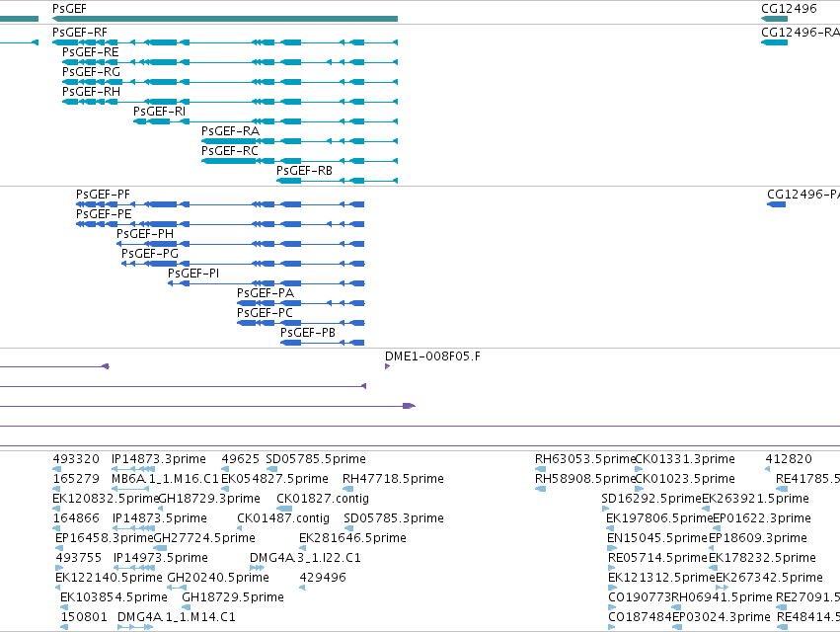Image resolution: width=840 pixels, height=632 pixels.
Task: Select the EK122140.5prime EST label
Action: coord(109,578)
